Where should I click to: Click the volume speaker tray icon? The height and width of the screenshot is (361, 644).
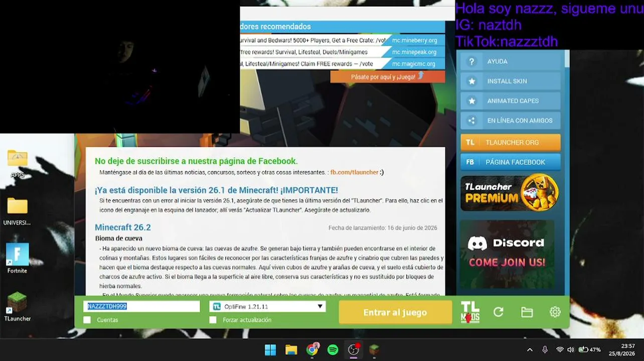coord(571,349)
